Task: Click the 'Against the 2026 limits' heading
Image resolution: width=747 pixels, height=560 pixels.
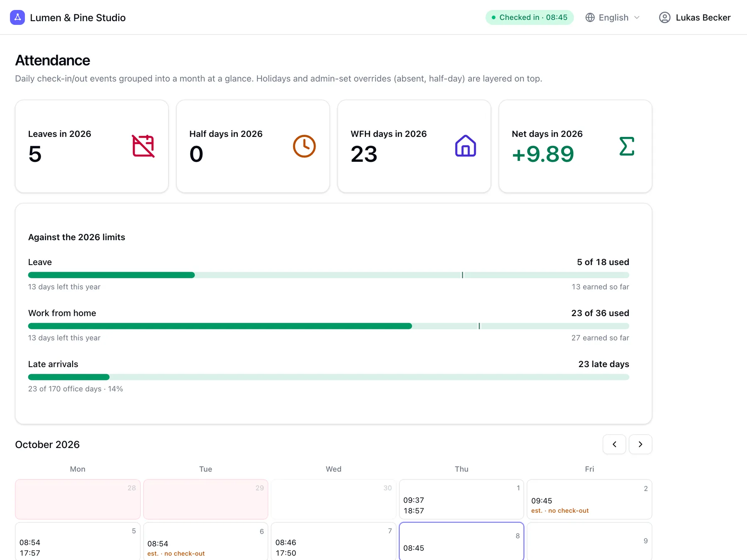Action: (x=76, y=237)
